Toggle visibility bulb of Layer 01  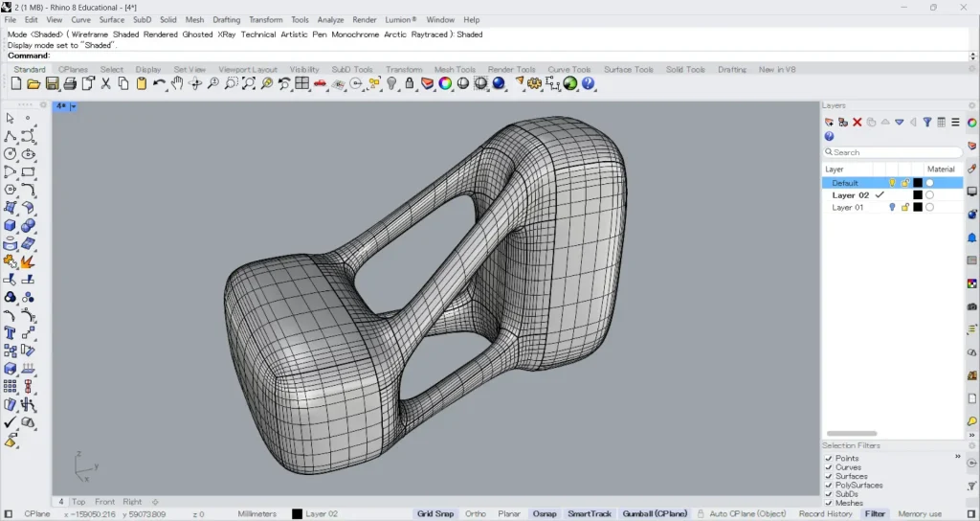pos(892,208)
